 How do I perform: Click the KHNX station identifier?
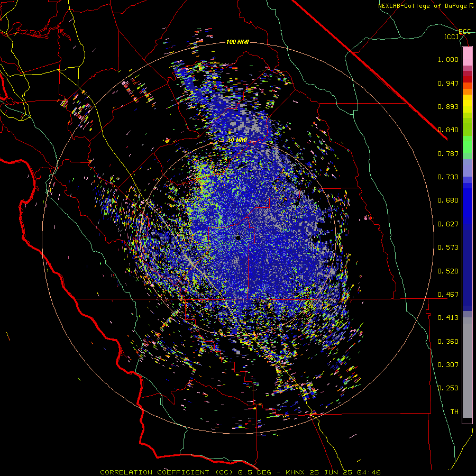tap(295, 472)
